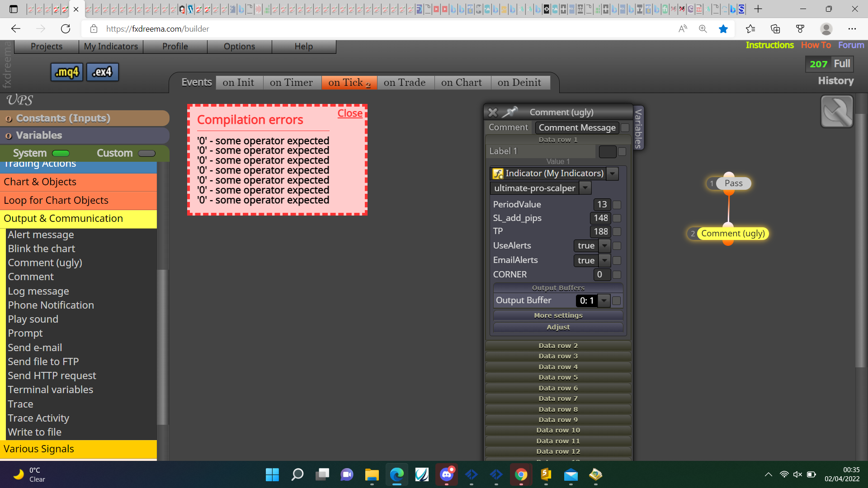Expand Data row 5 section
The image size is (868, 488).
tap(558, 377)
